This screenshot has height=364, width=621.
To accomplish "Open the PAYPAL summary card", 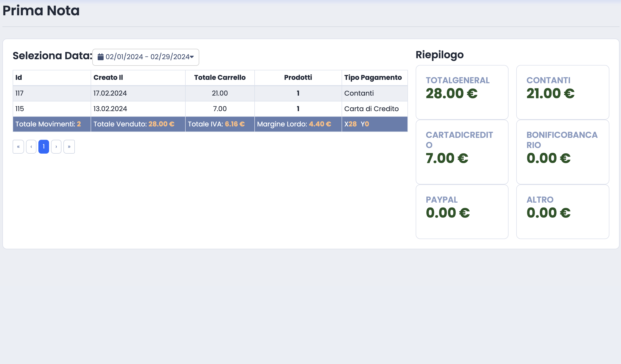I will [462, 212].
